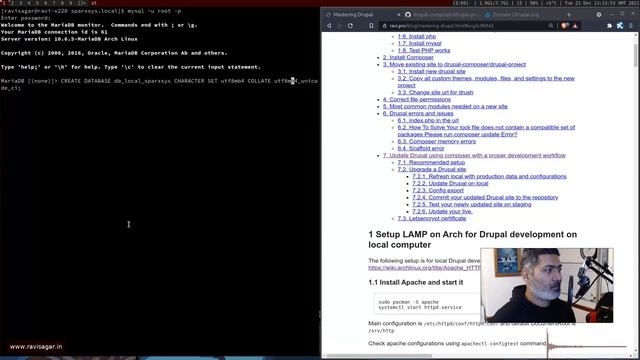Open the wiki.archlinux.org Apache link

pos(424,268)
